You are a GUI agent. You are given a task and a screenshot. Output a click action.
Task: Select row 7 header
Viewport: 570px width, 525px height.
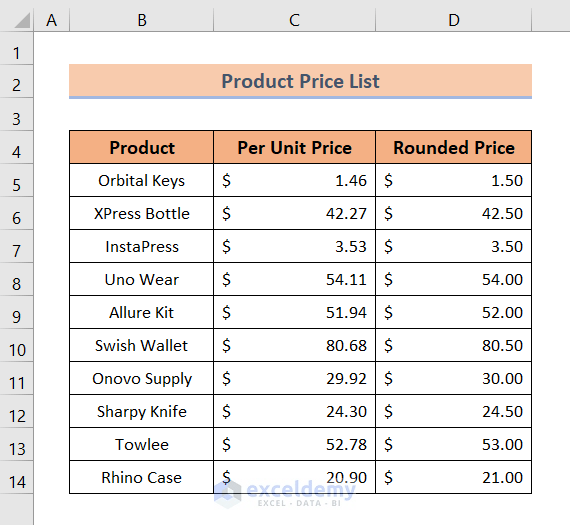click(16, 246)
